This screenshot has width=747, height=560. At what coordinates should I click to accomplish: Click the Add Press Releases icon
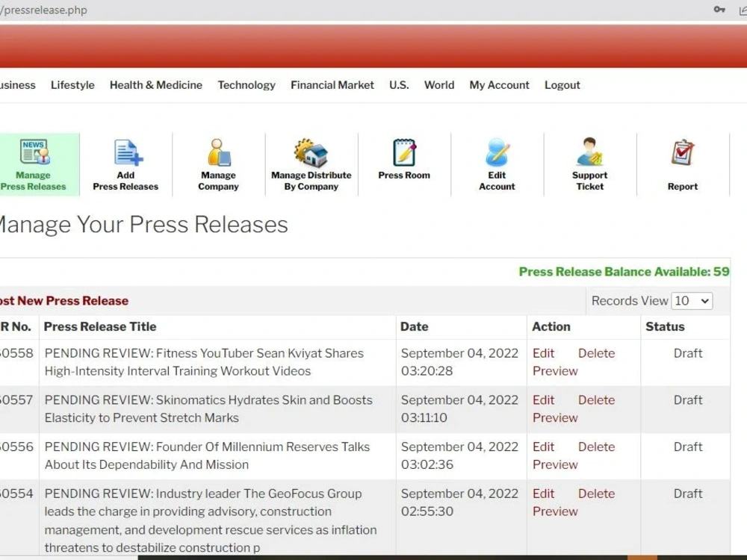click(x=128, y=152)
